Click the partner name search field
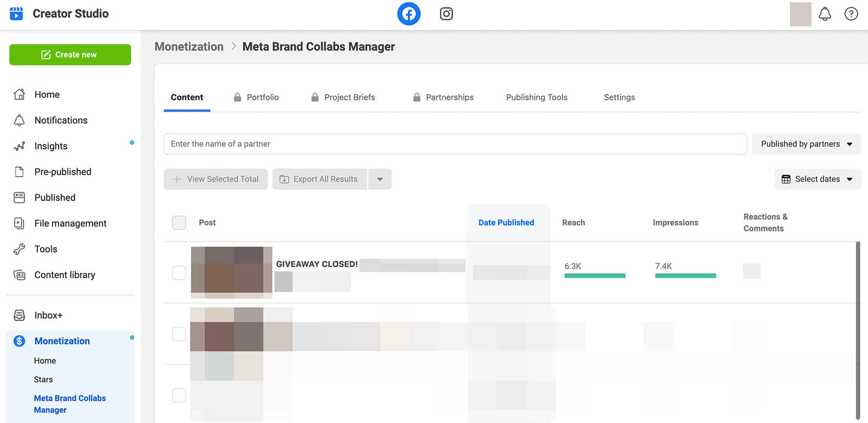The image size is (868, 423). pos(455,144)
